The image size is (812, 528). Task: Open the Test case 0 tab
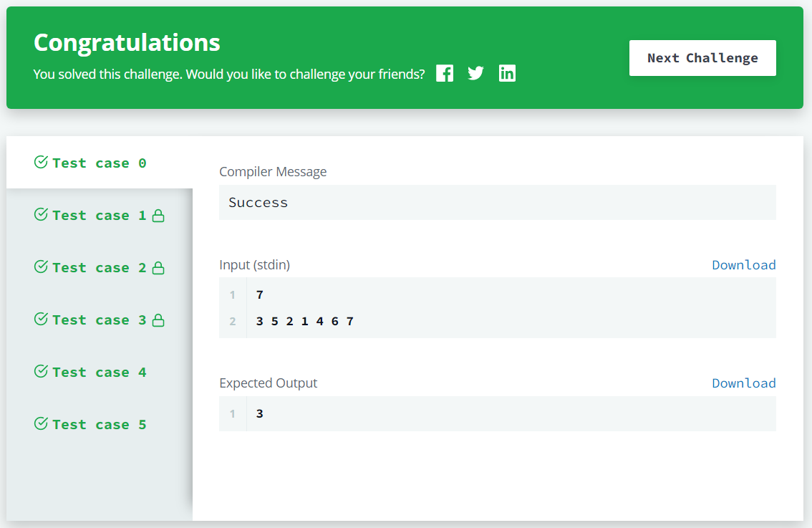coord(100,163)
